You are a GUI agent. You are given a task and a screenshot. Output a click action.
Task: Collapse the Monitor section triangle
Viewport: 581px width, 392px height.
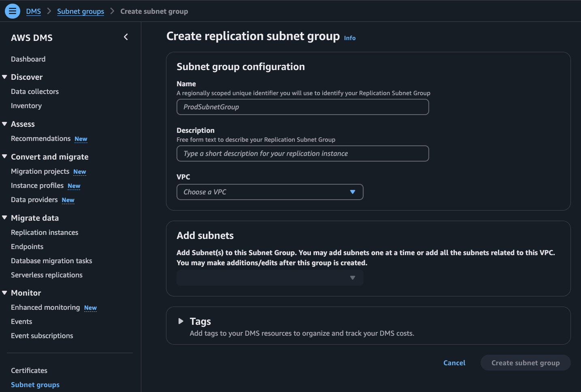tap(5, 293)
